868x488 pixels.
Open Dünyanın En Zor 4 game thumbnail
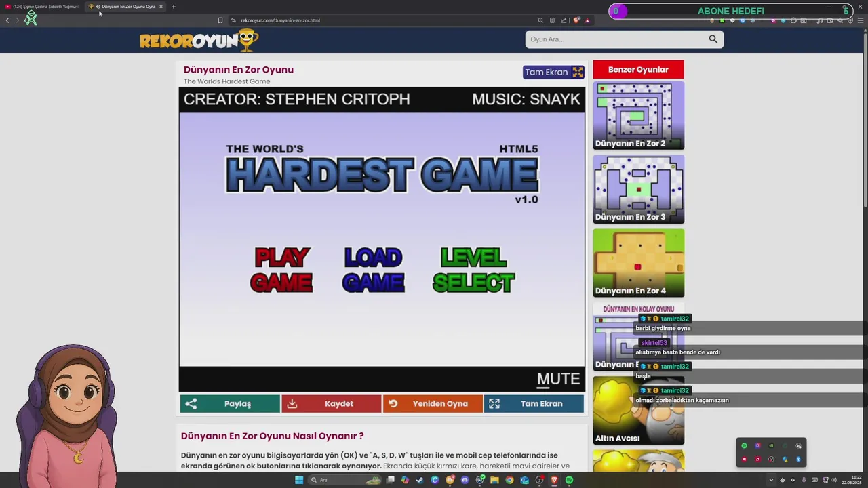pyautogui.click(x=638, y=263)
